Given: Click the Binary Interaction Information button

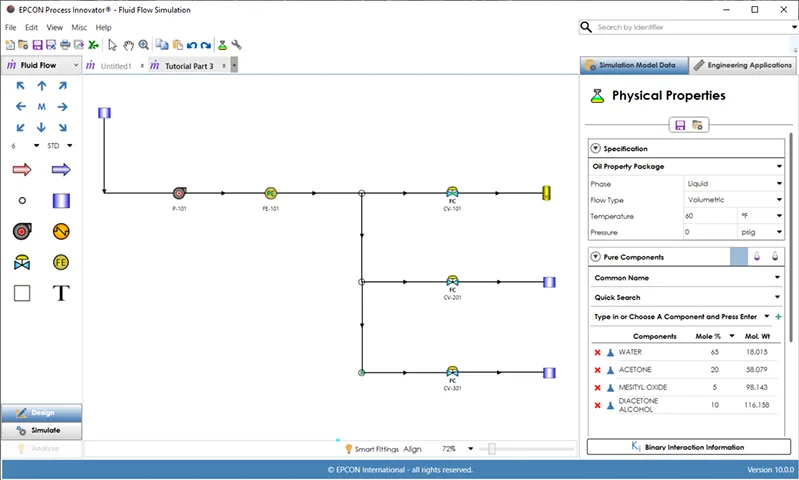Looking at the screenshot, I should point(688,446).
